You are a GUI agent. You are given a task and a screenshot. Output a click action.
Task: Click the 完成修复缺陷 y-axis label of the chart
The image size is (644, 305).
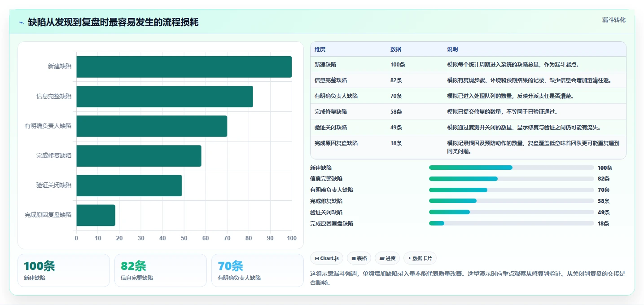[54, 156]
